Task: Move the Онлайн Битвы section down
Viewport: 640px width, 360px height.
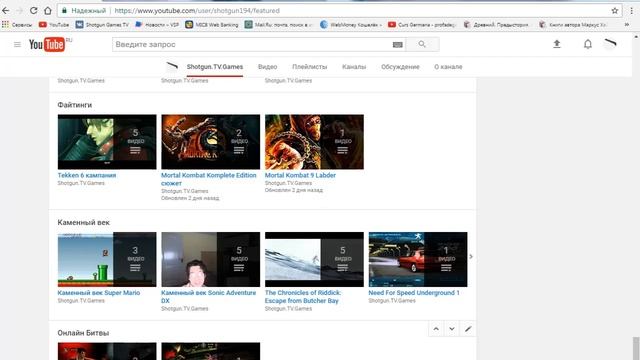Action: pos(452,329)
